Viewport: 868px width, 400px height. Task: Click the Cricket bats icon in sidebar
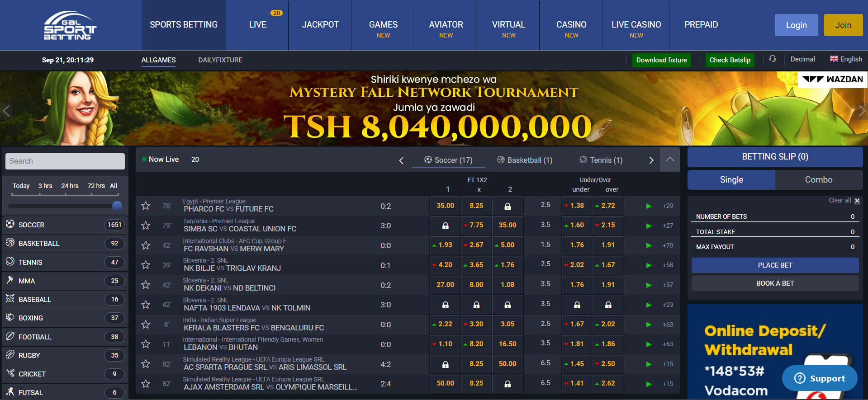tap(10, 373)
